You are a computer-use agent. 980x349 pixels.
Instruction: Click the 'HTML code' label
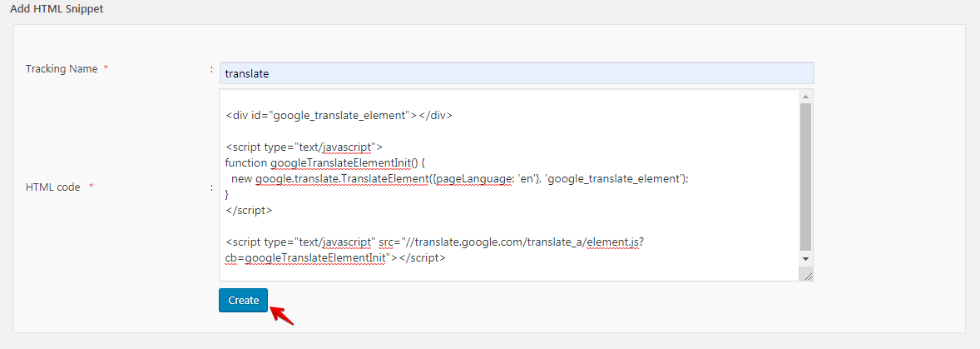click(53, 187)
